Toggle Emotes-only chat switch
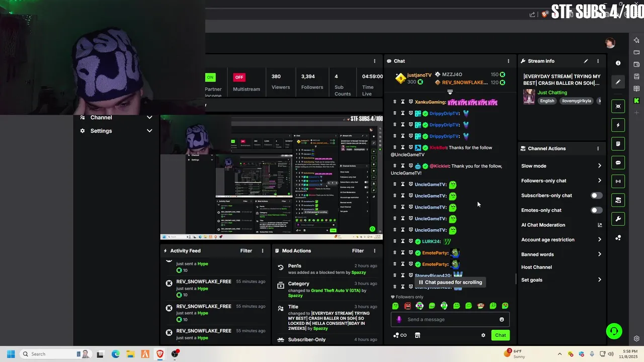 click(x=596, y=210)
